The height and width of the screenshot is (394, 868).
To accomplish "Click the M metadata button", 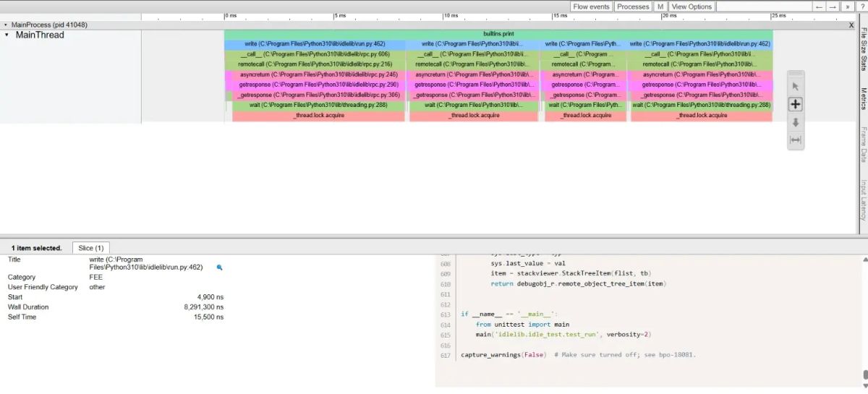I will pyautogui.click(x=660, y=7).
